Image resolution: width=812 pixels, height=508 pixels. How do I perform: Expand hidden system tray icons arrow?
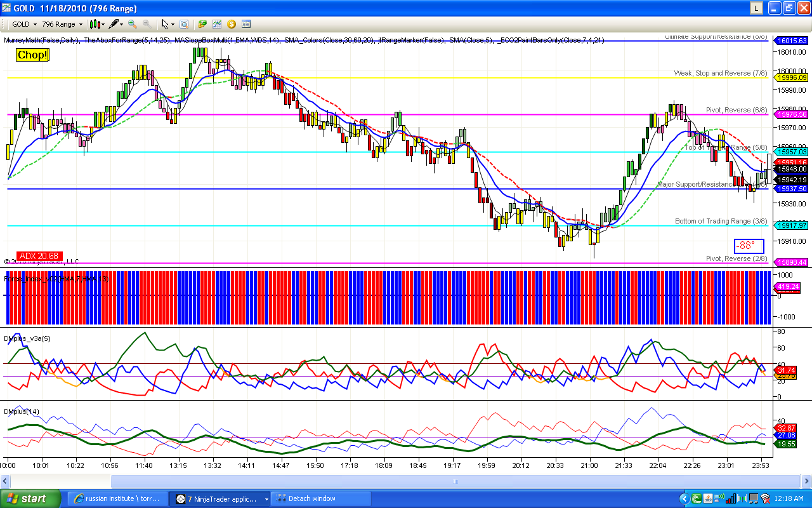tap(684, 498)
